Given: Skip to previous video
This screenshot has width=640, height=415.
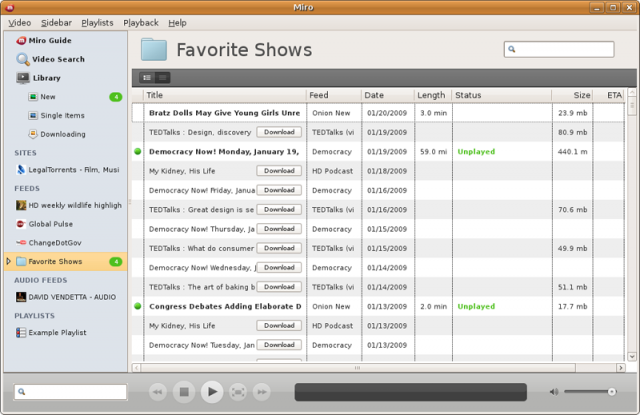Looking at the screenshot, I should click(x=158, y=392).
